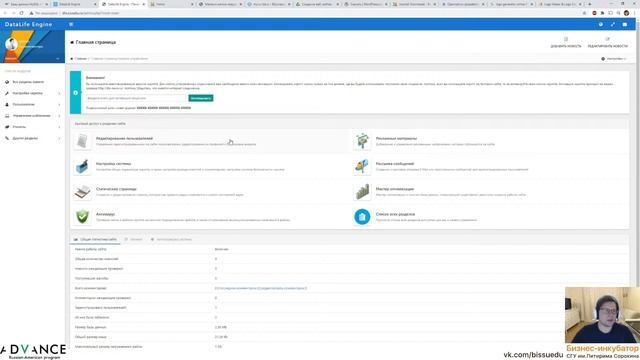The width and height of the screenshot is (640, 360).
Task: Click the person icon for Пользователи
Action: point(7,104)
